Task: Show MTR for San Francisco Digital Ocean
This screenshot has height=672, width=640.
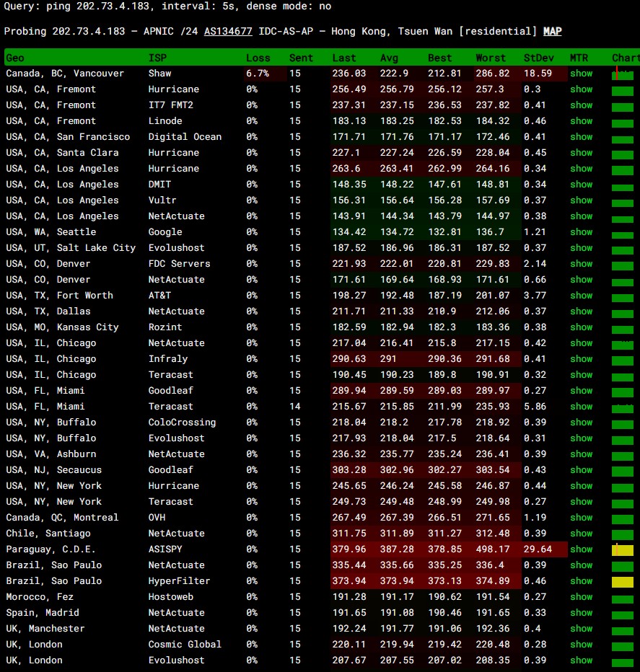Action: (x=582, y=137)
